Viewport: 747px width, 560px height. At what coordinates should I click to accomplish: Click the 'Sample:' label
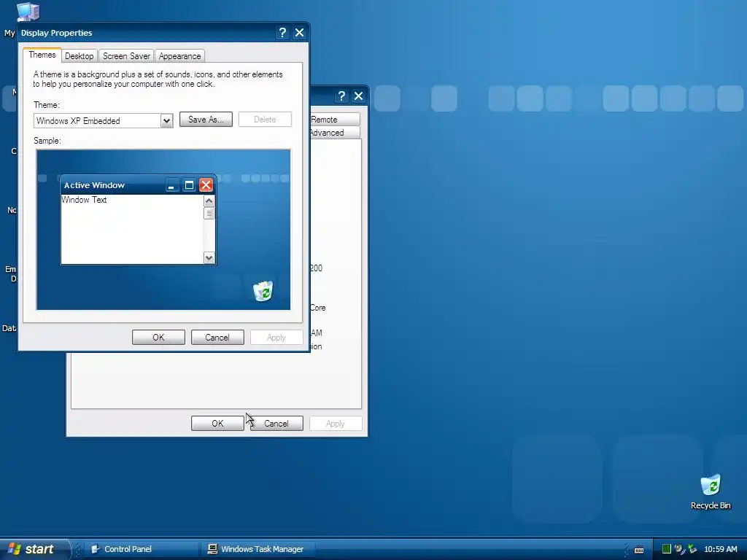pyautogui.click(x=47, y=141)
